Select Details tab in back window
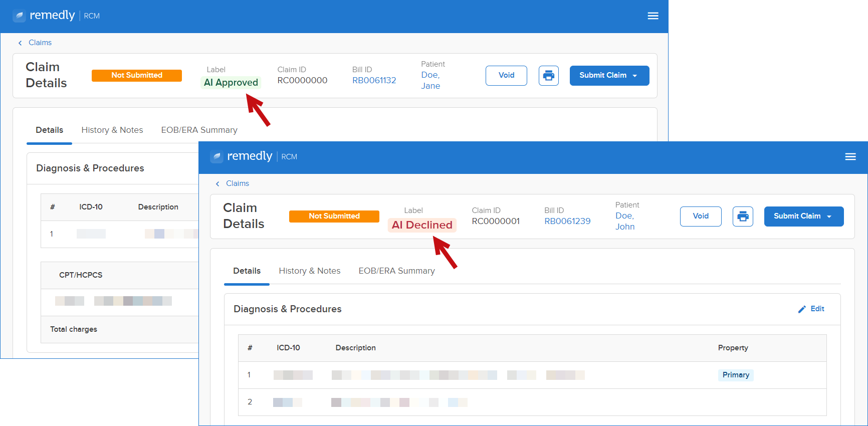Screen dimensions: 868x426 [49, 130]
